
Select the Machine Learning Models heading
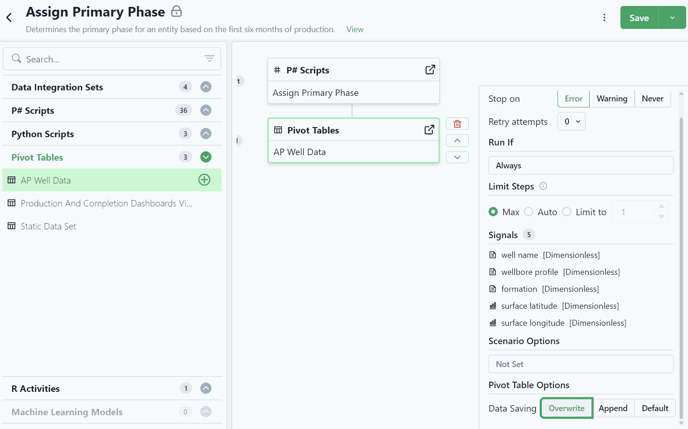click(x=67, y=412)
